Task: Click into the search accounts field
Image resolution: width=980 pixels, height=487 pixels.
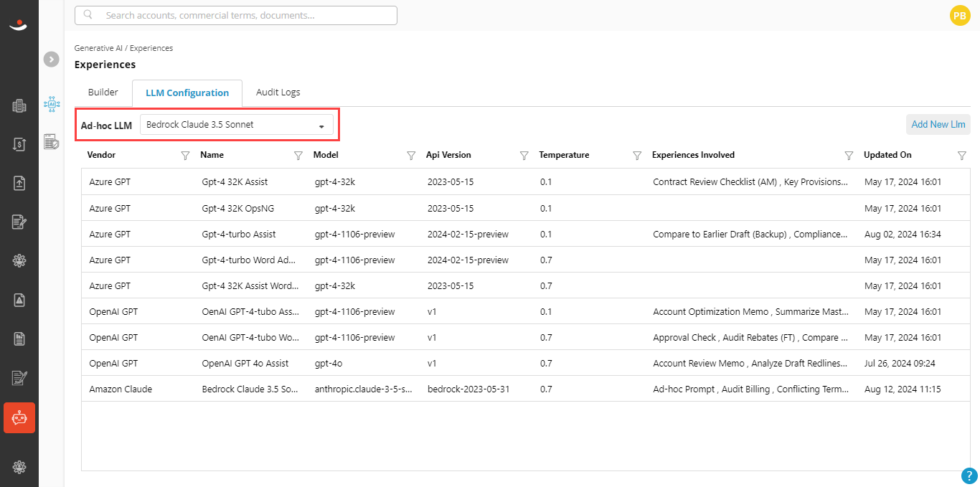Action: 236,15
